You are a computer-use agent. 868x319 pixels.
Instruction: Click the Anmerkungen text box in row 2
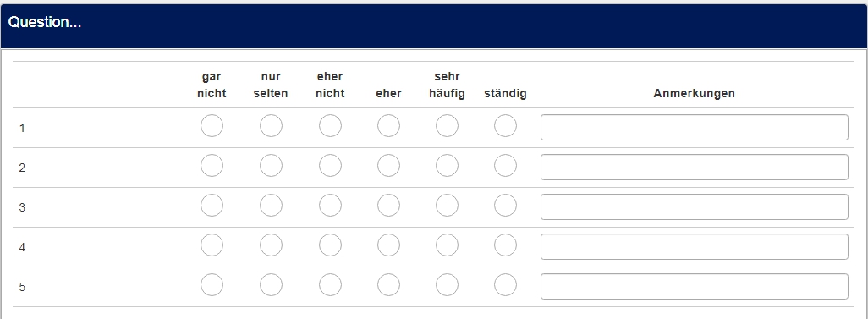[695, 168]
